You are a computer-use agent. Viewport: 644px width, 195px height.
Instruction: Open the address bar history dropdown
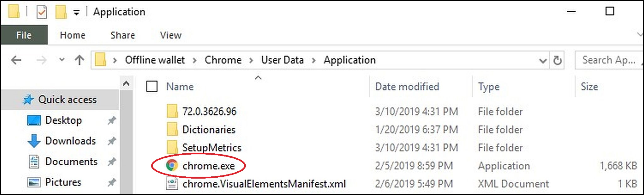(542, 60)
